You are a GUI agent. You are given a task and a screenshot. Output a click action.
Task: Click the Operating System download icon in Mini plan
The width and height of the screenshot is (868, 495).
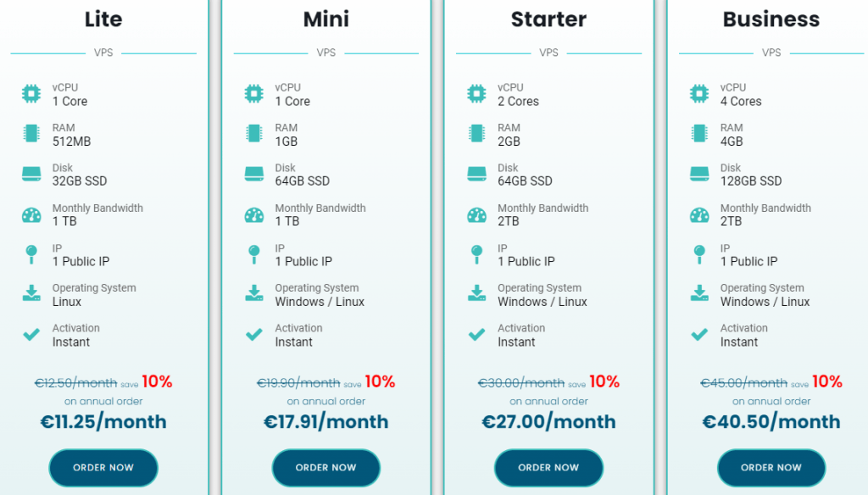(254, 293)
